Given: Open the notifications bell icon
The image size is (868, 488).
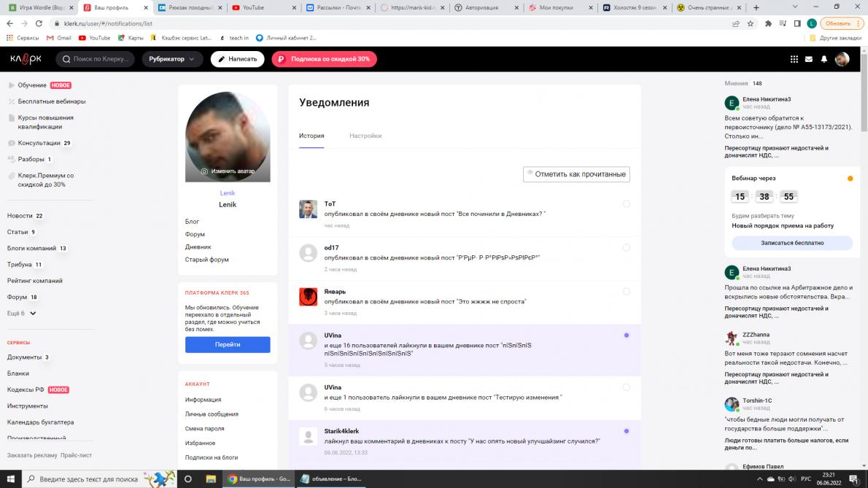Looking at the screenshot, I should point(824,59).
